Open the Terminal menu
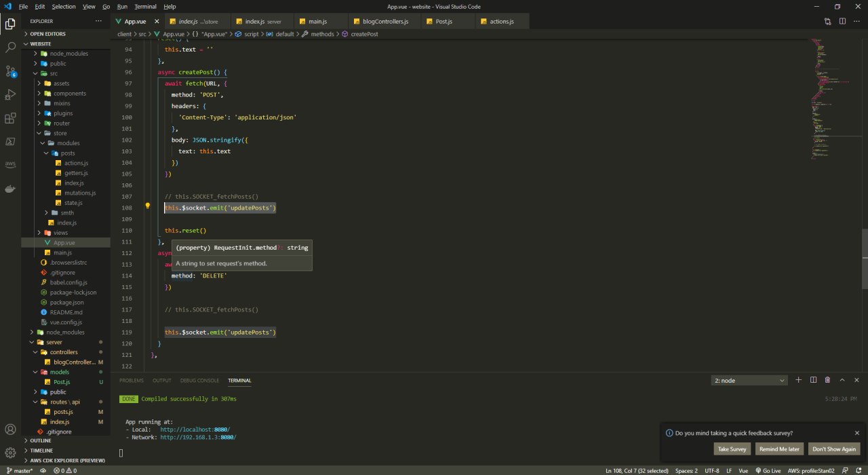The width and height of the screenshot is (868, 475). (145, 6)
